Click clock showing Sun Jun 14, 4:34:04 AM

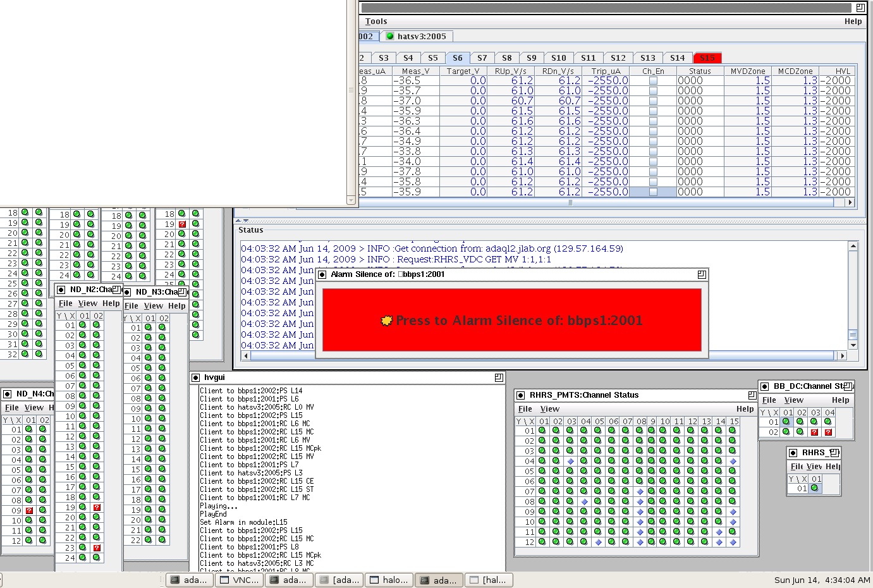[822, 580]
